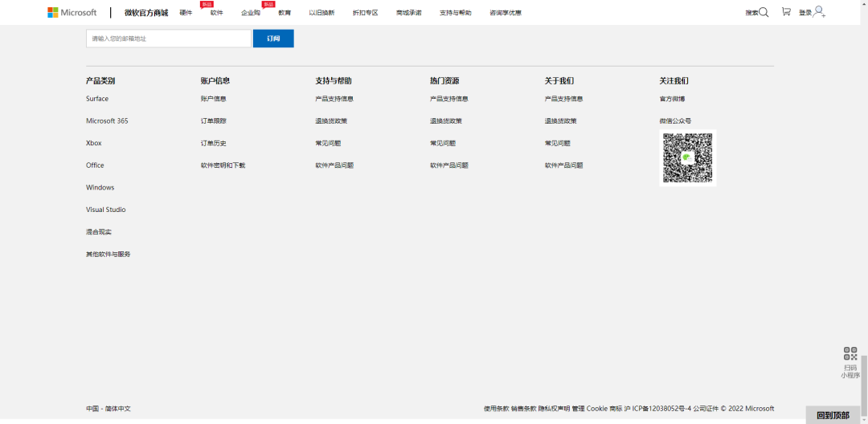Open the Xbox footer link
Screen dimensions: 868x424
click(x=94, y=143)
